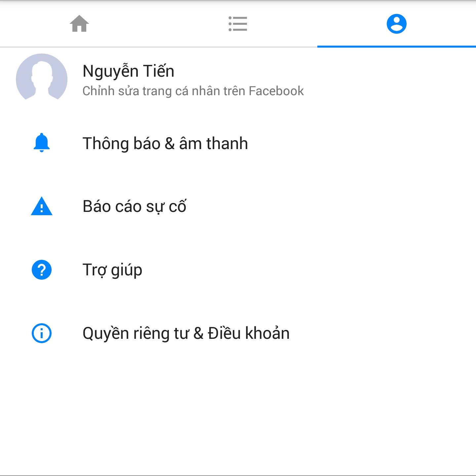Open 'Chỉnh sửa trang cá nhân trên Facebook'
The height and width of the screenshot is (476, 476).
coord(193,91)
